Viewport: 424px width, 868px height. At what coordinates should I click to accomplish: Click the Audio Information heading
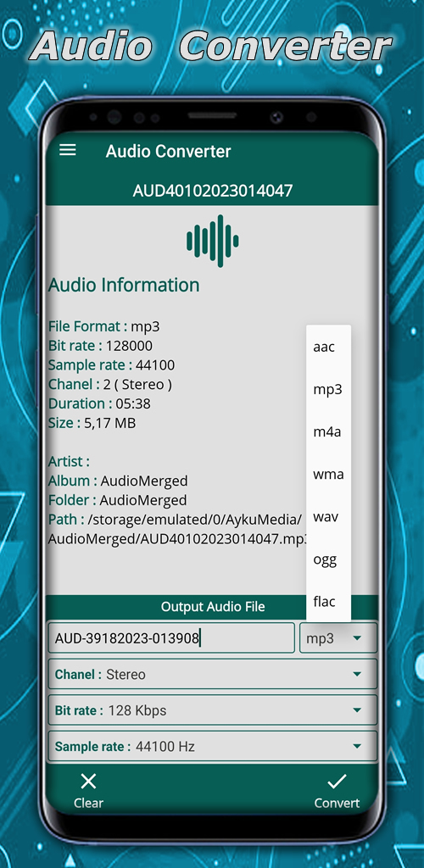pyautogui.click(x=124, y=285)
